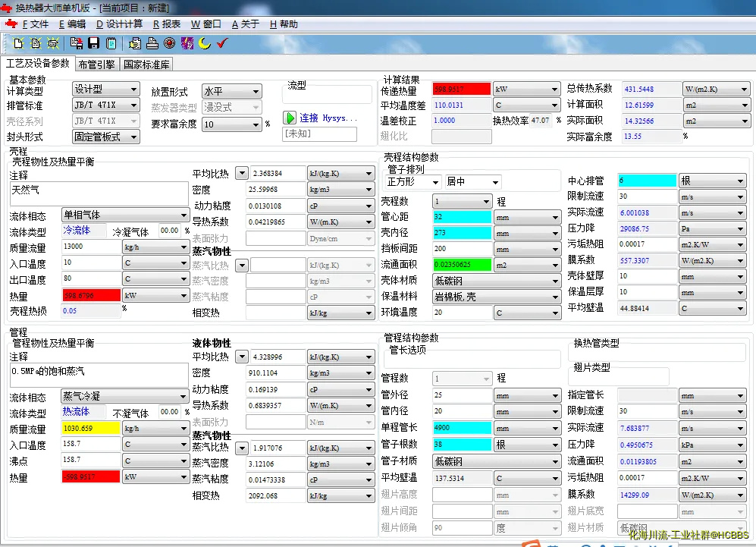Click shell 注释 text box containing 天然气

99,194
